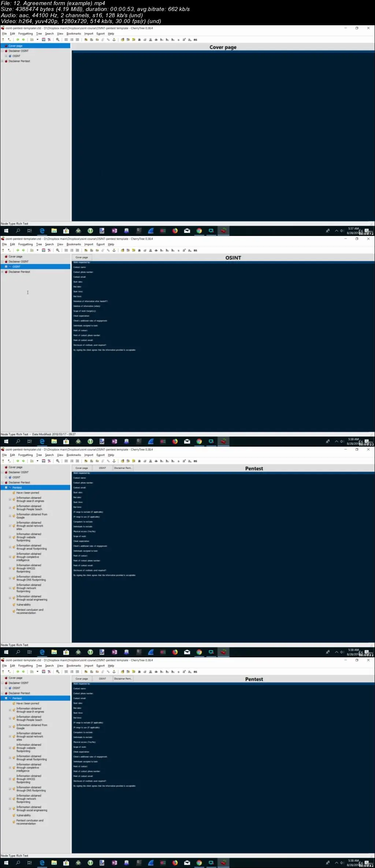
Task: Insert anchor using anchor icon in 00:00:12 frame
Action: coord(114,40)
